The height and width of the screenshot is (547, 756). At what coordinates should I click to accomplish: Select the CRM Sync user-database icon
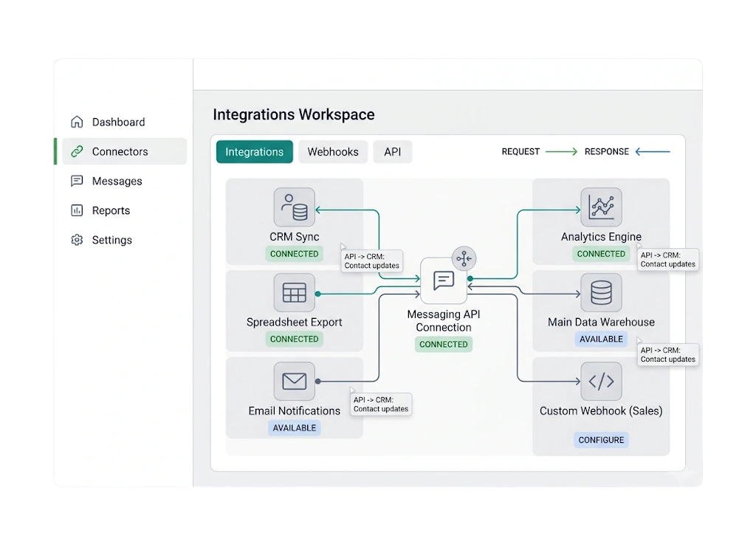pyautogui.click(x=294, y=207)
